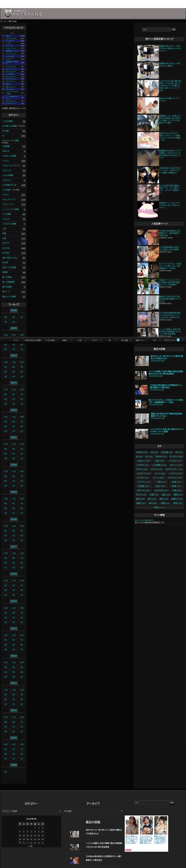This screenshot has height=868, width=186.
Task: Open the NO IMAGE thumbnail in the ranking list
Action: pos(148,210)
